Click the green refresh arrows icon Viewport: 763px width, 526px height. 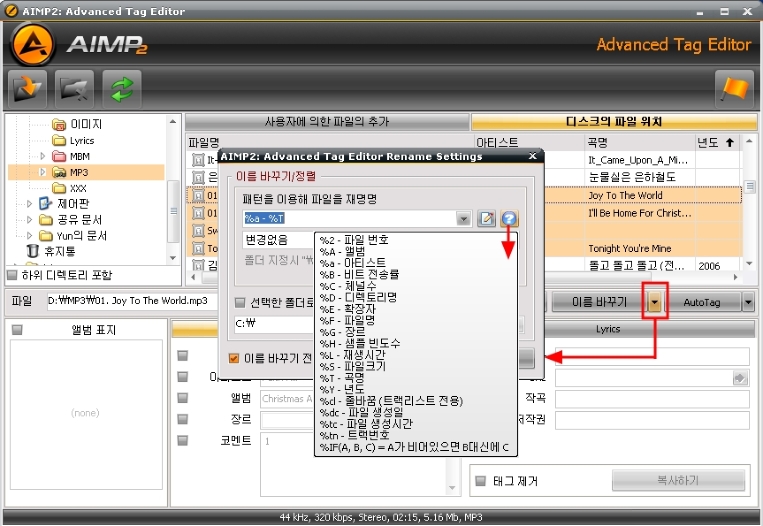click(122, 89)
